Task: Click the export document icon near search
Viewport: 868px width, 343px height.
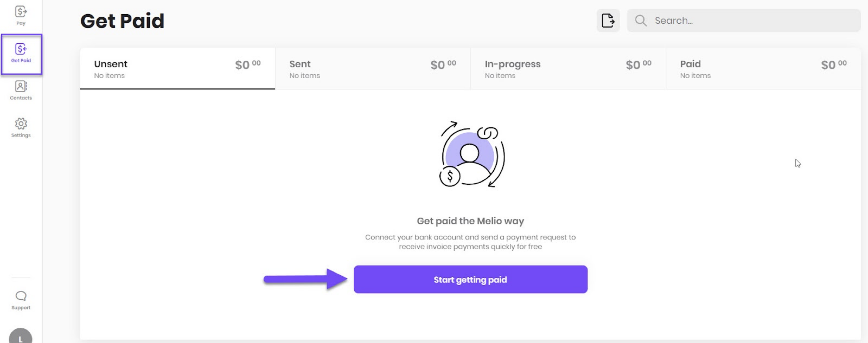Action: click(608, 20)
